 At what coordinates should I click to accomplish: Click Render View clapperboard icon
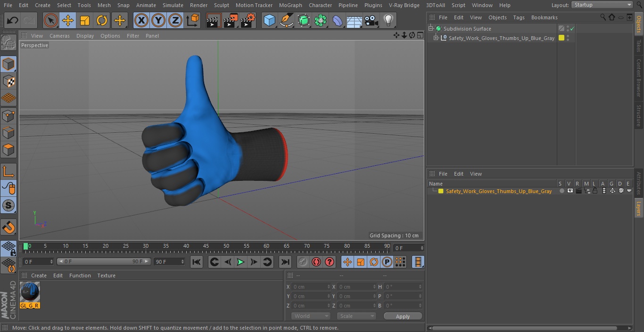214,21
